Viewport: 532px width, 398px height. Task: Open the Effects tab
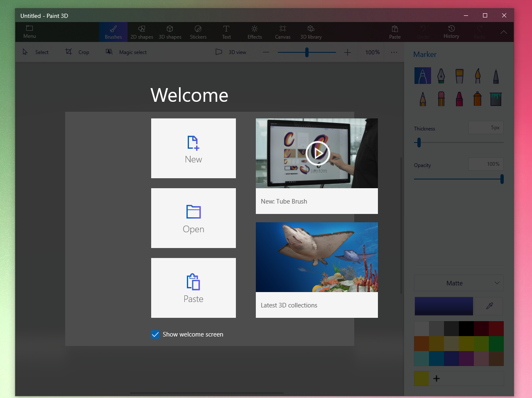click(x=254, y=32)
